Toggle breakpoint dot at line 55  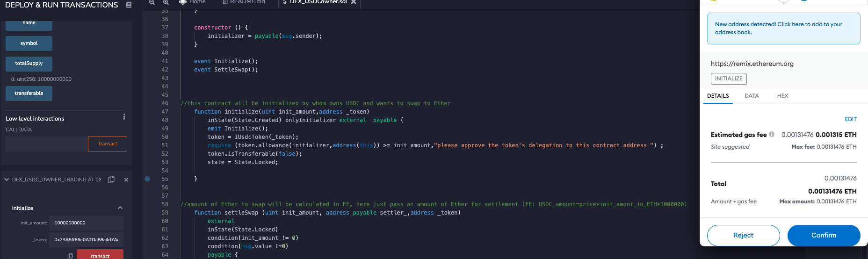[x=147, y=179]
